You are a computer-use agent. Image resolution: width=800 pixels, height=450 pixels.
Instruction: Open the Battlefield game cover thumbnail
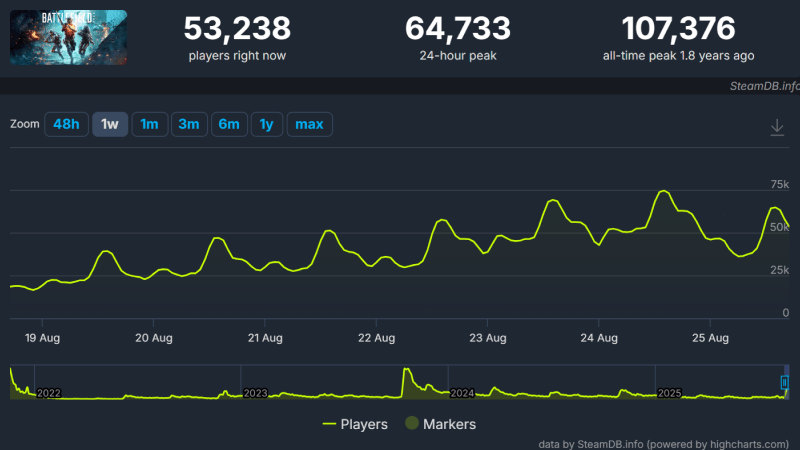tap(68, 37)
